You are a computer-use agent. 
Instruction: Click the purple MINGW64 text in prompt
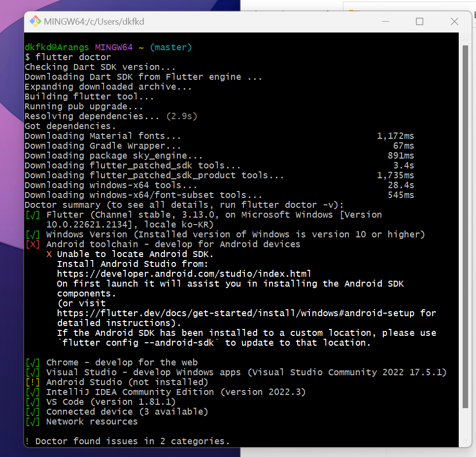pyautogui.click(x=114, y=47)
